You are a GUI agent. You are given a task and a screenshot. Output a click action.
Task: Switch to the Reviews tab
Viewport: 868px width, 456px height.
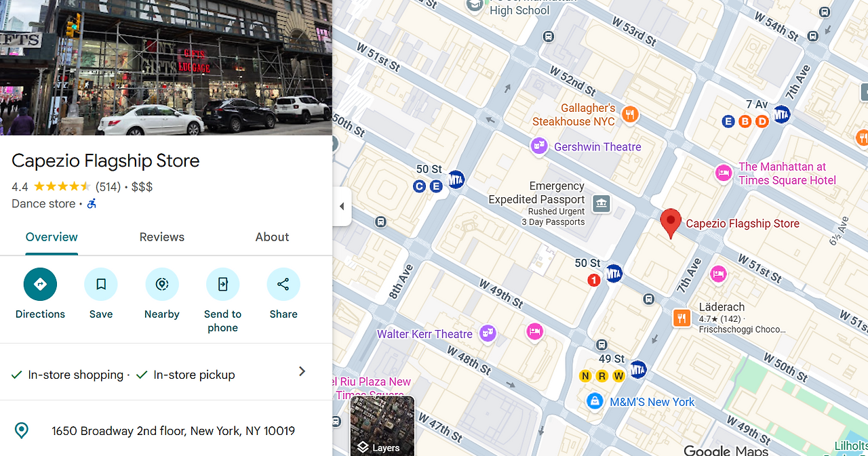(x=162, y=237)
